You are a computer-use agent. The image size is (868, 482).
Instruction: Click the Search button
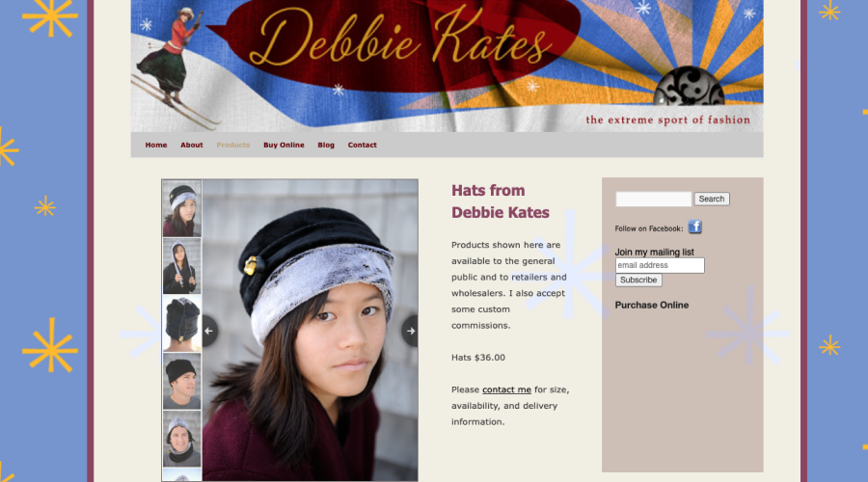click(x=712, y=199)
